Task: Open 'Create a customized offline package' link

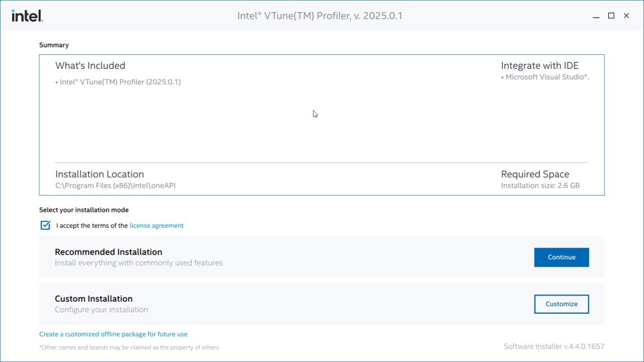Action: (x=113, y=334)
